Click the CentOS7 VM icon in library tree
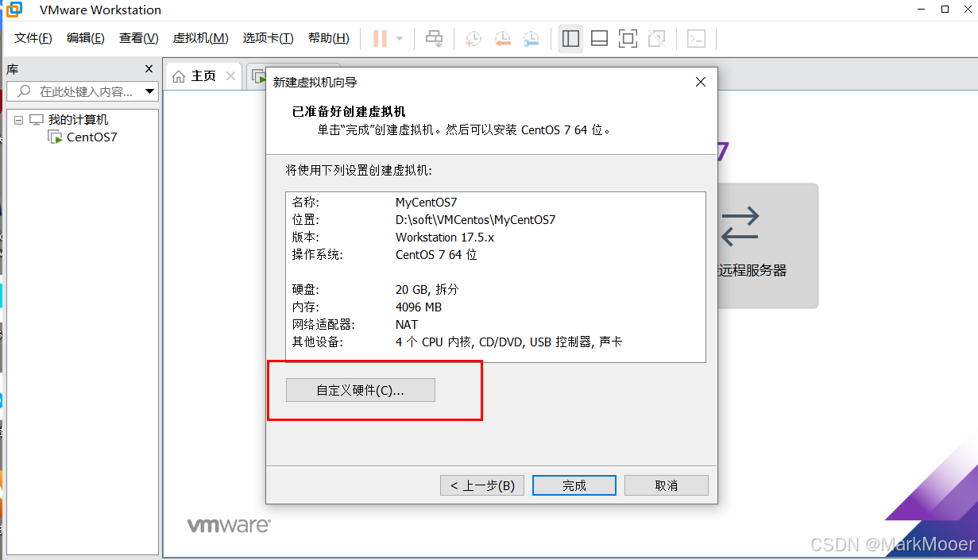This screenshot has width=978, height=560. click(x=55, y=137)
